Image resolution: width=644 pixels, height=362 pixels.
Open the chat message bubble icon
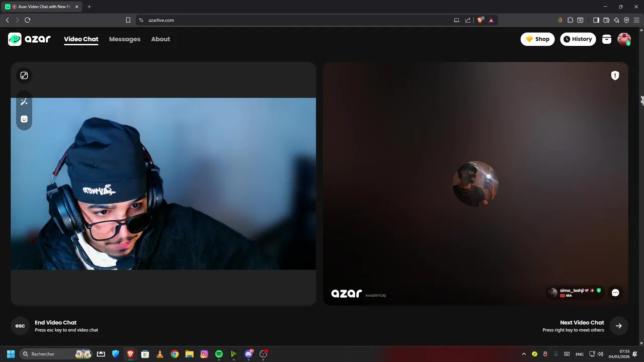click(615, 293)
